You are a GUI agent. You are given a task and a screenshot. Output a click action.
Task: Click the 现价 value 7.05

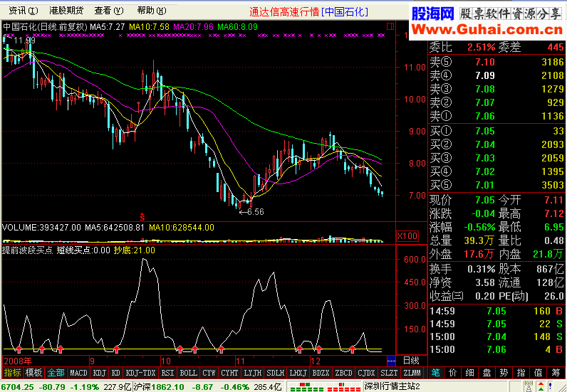pyautogui.click(x=484, y=200)
